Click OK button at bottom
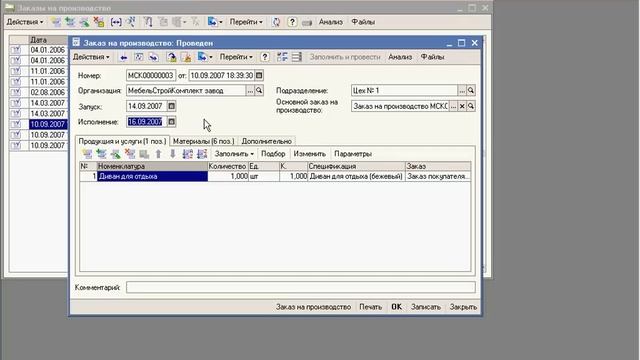The width and height of the screenshot is (640, 360). pyautogui.click(x=396, y=307)
